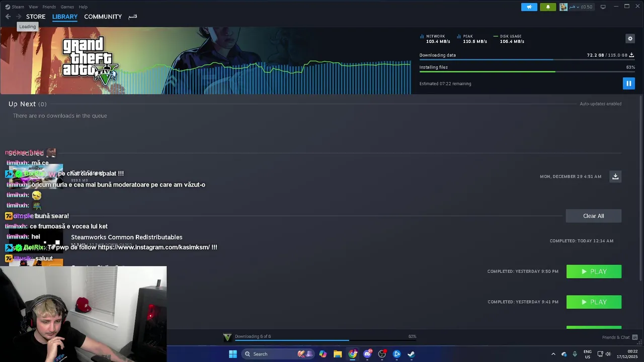Click the PEAK 110.6 MB/s stat

[472, 39]
